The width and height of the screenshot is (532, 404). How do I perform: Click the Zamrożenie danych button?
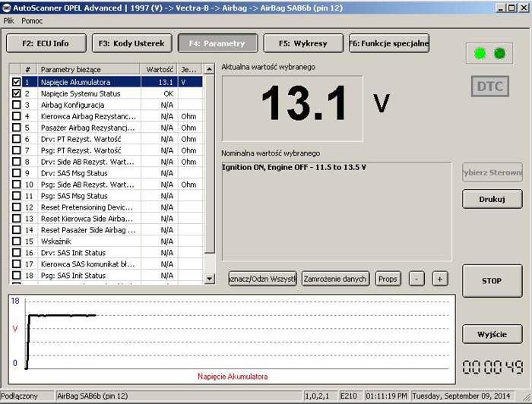336,279
